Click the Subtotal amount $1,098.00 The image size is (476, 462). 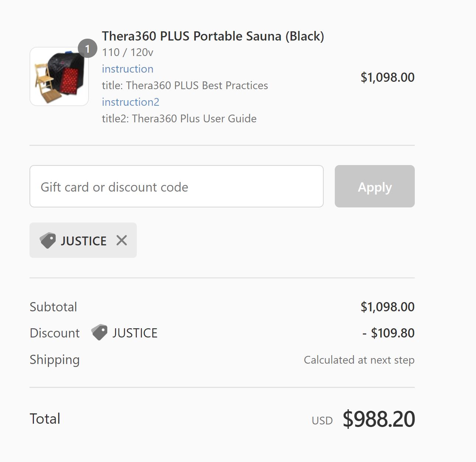pyautogui.click(x=388, y=307)
